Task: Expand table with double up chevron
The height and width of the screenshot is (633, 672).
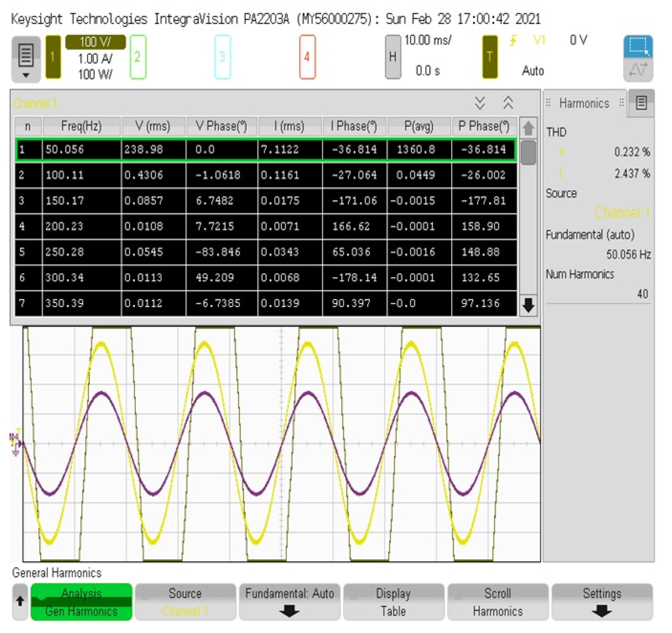Action: 508,103
